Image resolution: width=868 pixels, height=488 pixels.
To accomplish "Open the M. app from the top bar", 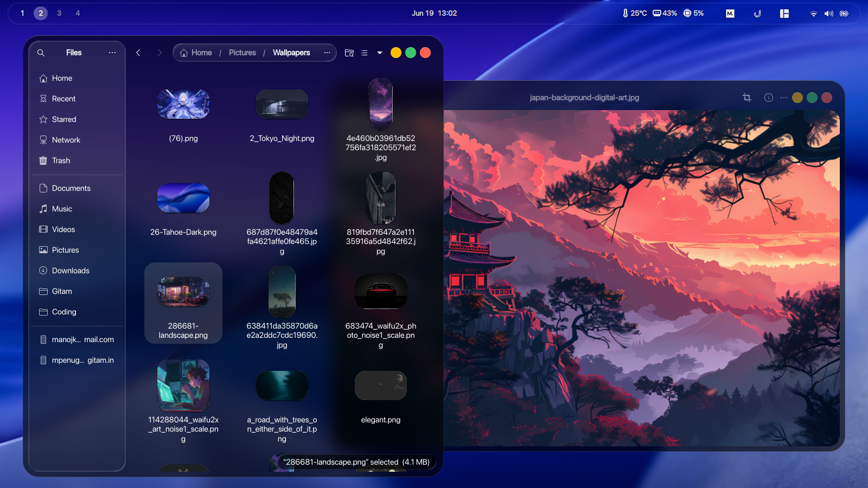I will coord(730,13).
